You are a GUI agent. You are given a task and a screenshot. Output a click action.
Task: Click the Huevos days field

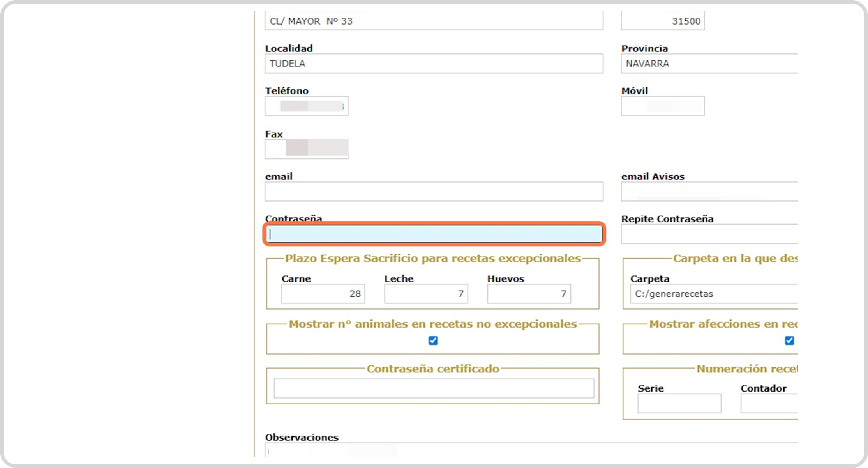[529, 294]
